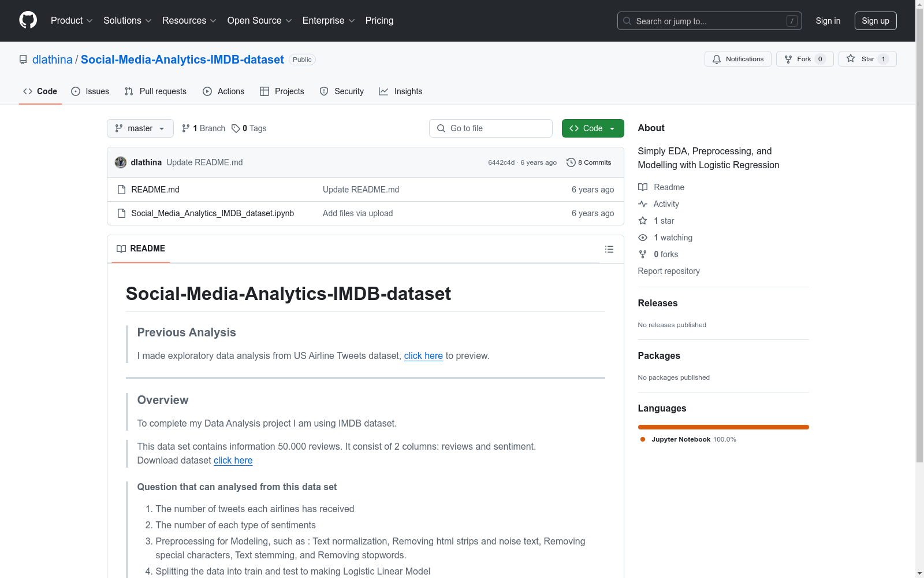Image resolution: width=924 pixels, height=578 pixels.
Task: Fork the repository using the Fork button
Action: pos(804,59)
